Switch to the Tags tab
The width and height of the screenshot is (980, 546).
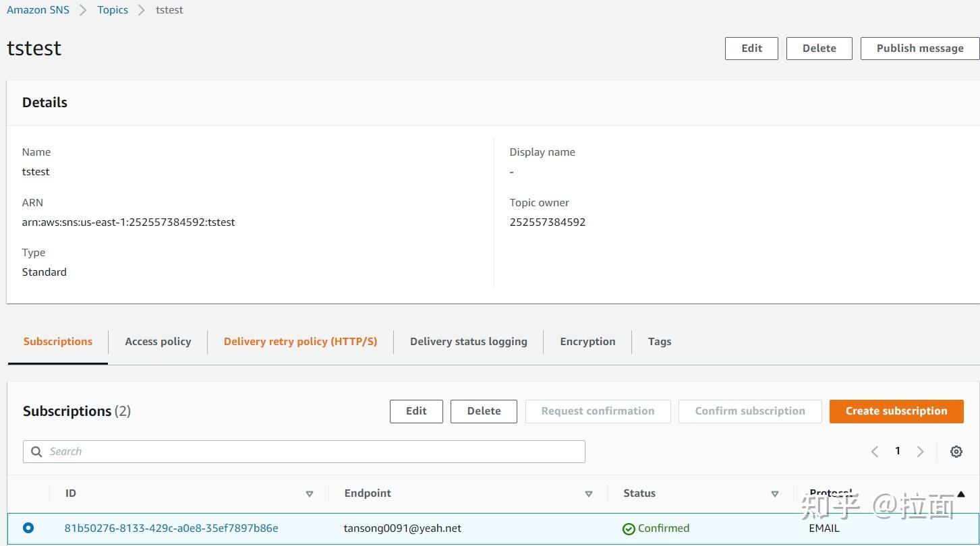pyautogui.click(x=659, y=341)
